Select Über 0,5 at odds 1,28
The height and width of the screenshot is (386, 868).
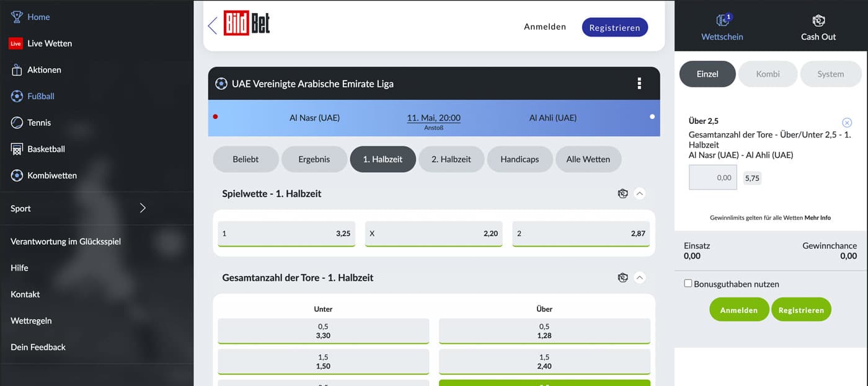point(544,331)
